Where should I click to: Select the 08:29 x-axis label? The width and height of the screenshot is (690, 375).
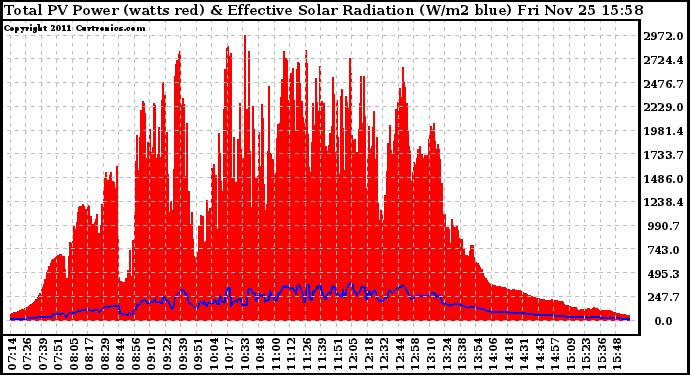105,353
